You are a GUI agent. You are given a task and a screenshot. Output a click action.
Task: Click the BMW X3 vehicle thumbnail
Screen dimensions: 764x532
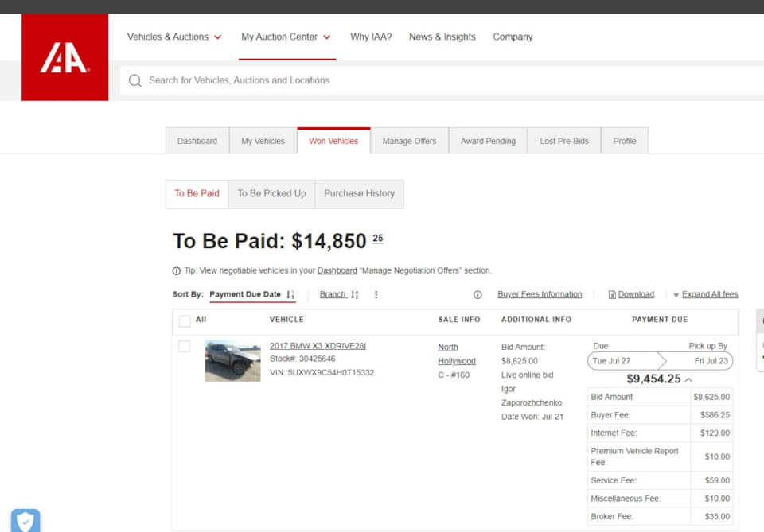tap(232, 361)
